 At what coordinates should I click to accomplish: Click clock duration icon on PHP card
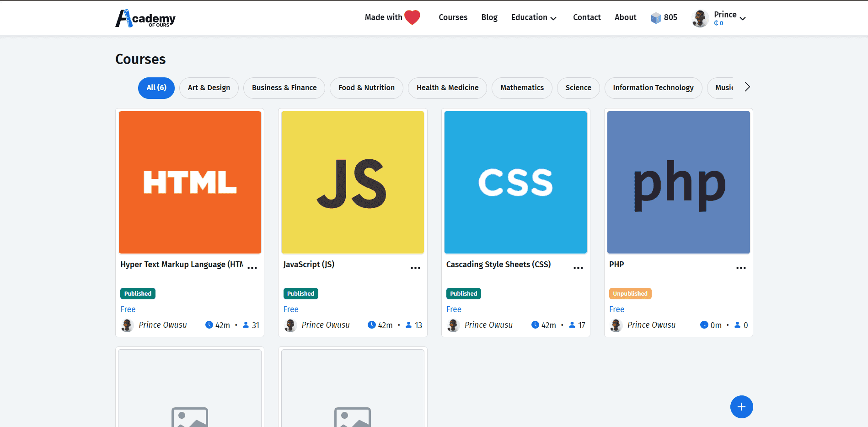[x=704, y=325]
